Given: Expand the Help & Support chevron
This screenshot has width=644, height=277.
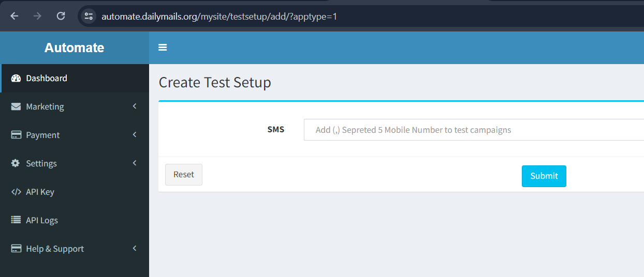Looking at the screenshot, I should click(x=135, y=249).
